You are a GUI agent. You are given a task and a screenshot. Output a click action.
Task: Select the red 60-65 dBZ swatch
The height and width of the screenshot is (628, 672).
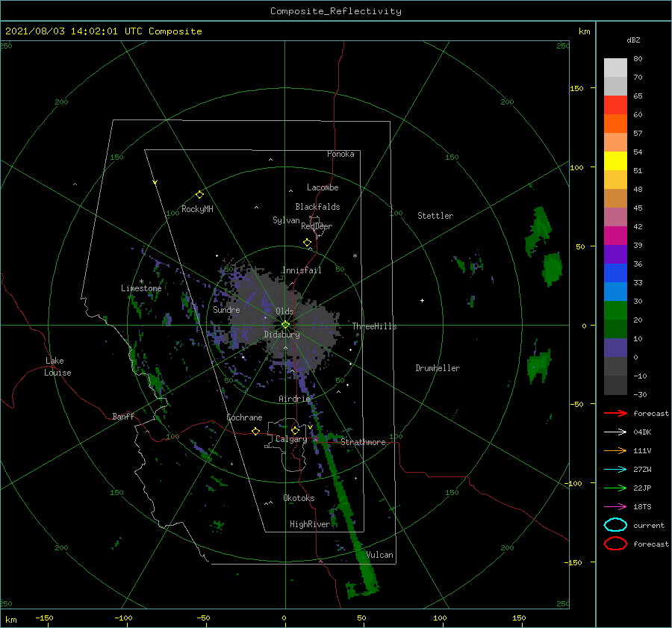[615, 105]
